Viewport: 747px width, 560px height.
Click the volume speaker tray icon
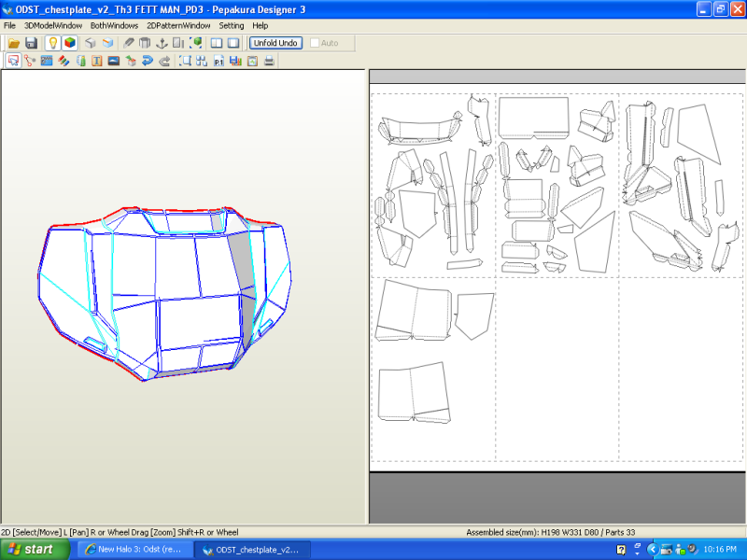[693, 549]
